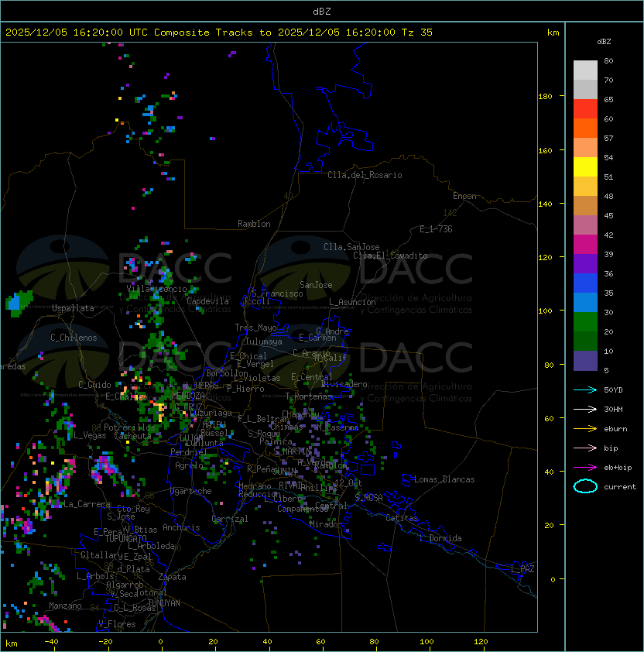Image resolution: width=644 pixels, height=652 pixels.
Task: Click the cyan 50YD arrow legend icon
Action: pyautogui.click(x=585, y=390)
